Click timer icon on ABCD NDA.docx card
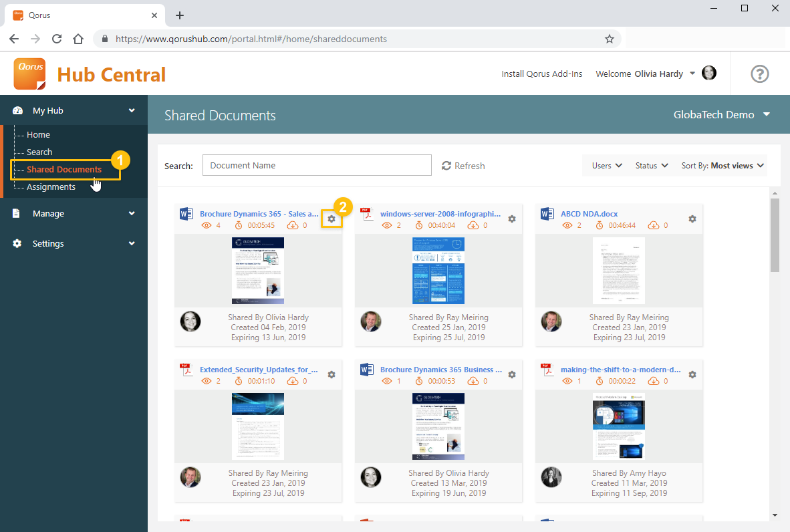Viewport: 790px width, 532px height. 600,226
